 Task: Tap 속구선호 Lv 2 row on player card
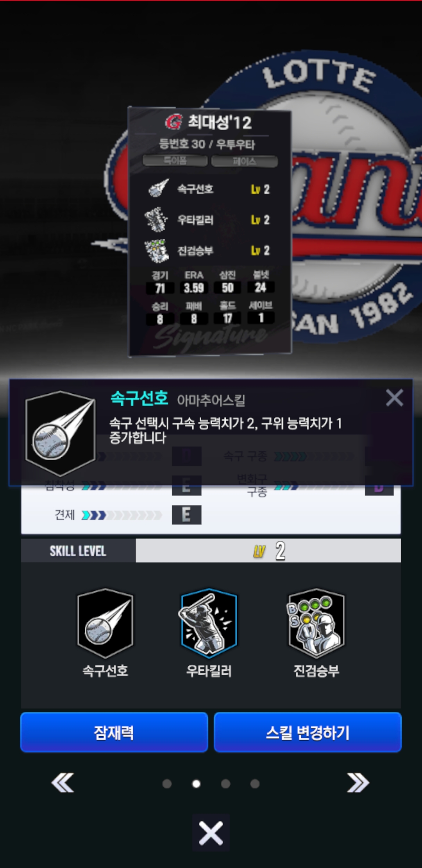209,189
